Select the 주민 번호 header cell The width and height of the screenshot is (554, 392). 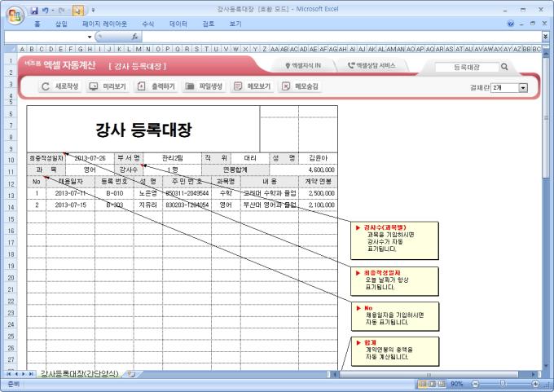pyautogui.click(x=187, y=182)
